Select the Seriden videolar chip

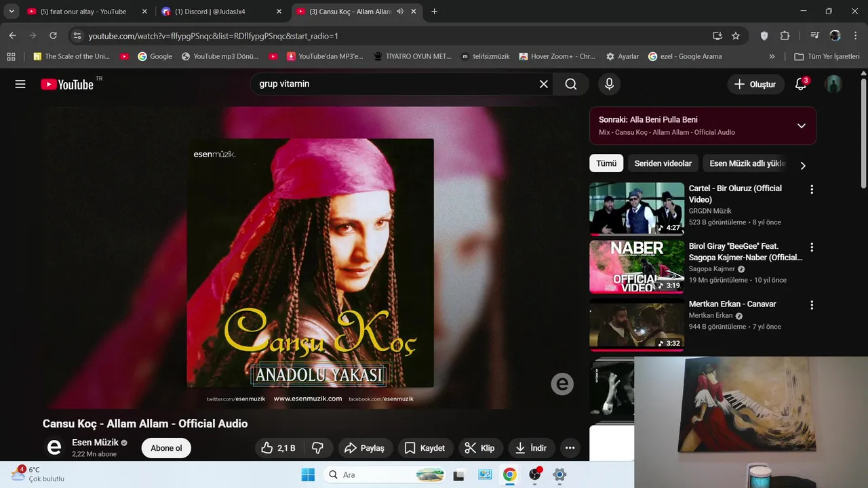coord(663,163)
